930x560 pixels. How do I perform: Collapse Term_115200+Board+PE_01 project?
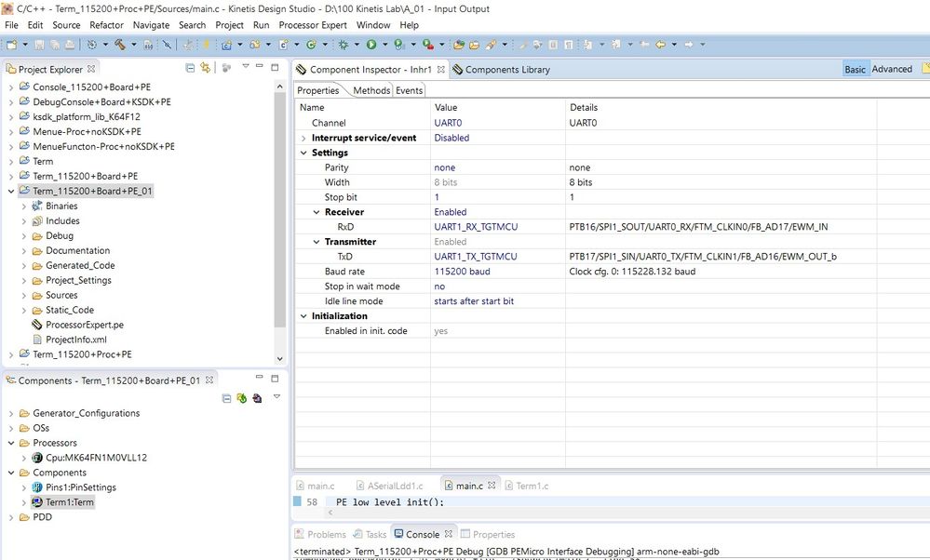[11, 192]
